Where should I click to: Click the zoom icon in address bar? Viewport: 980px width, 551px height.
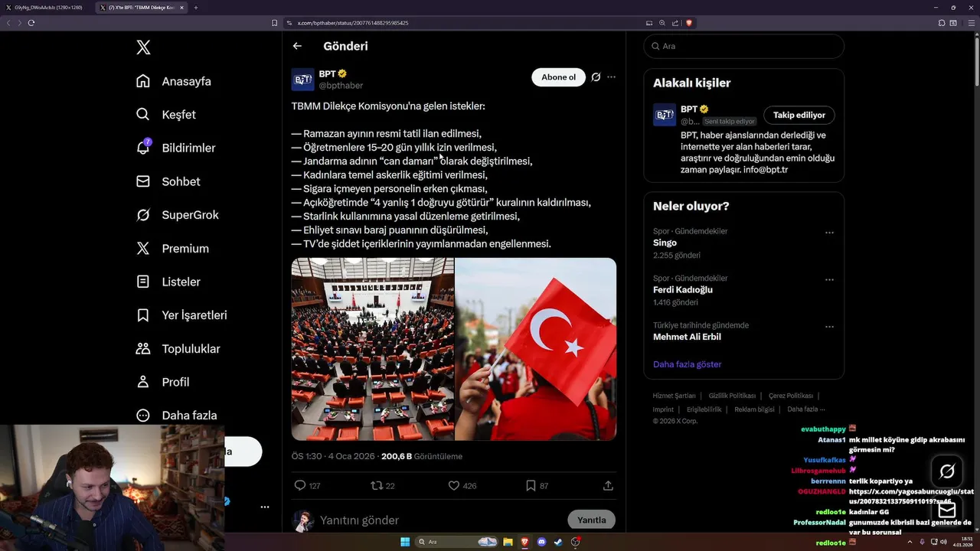(x=662, y=23)
